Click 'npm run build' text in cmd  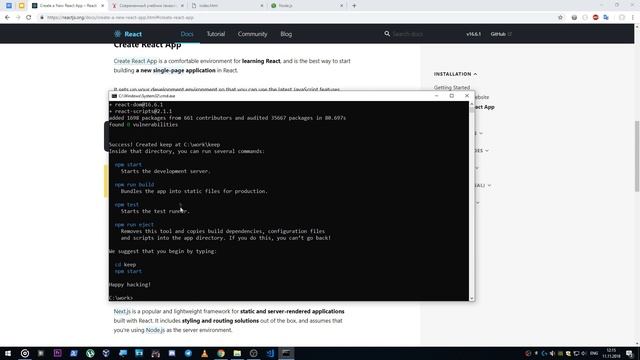tap(134, 184)
